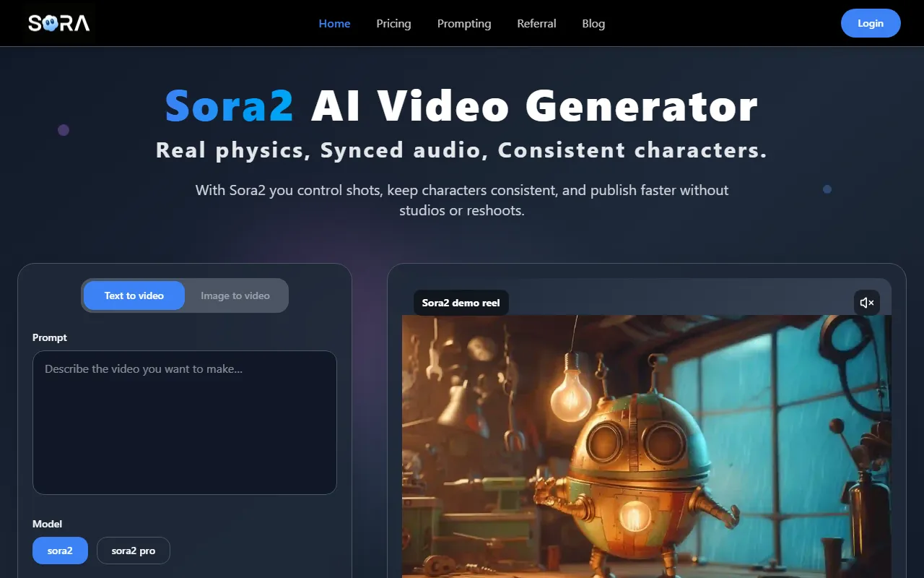Choose the sora2 pro model
Screen dimensions: 924x578
pos(134,551)
